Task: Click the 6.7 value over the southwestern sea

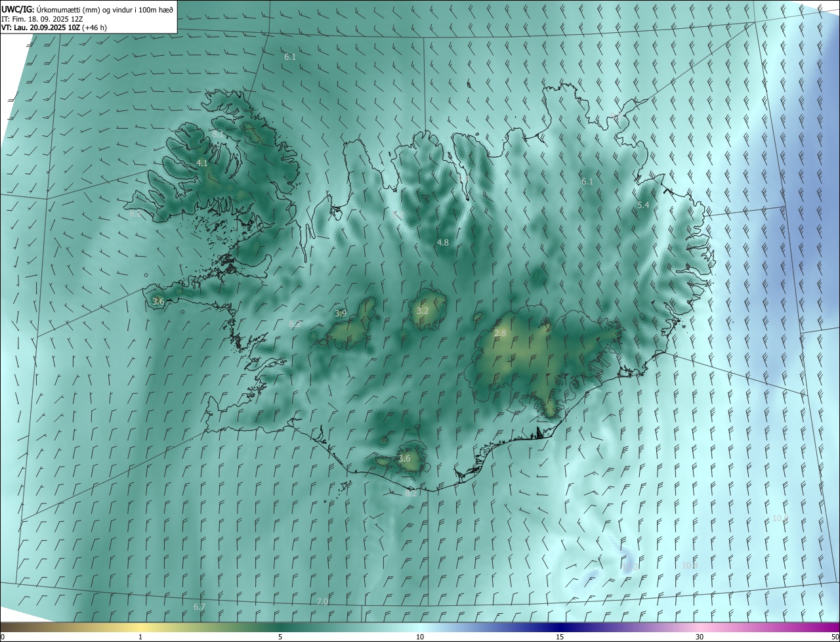Action: 199,607
